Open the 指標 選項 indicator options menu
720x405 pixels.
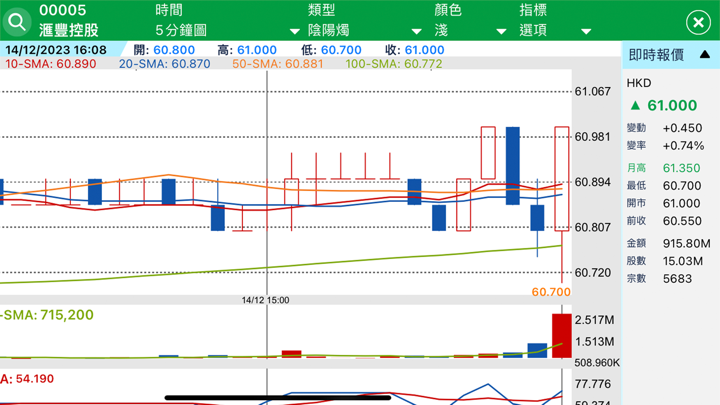tap(555, 21)
